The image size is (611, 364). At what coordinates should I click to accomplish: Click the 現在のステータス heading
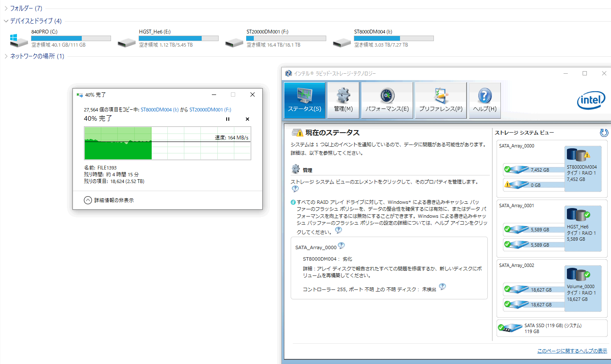(333, 133)
